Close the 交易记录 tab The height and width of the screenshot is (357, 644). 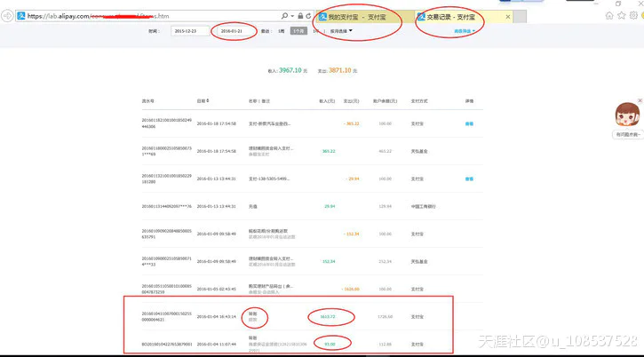508,17
